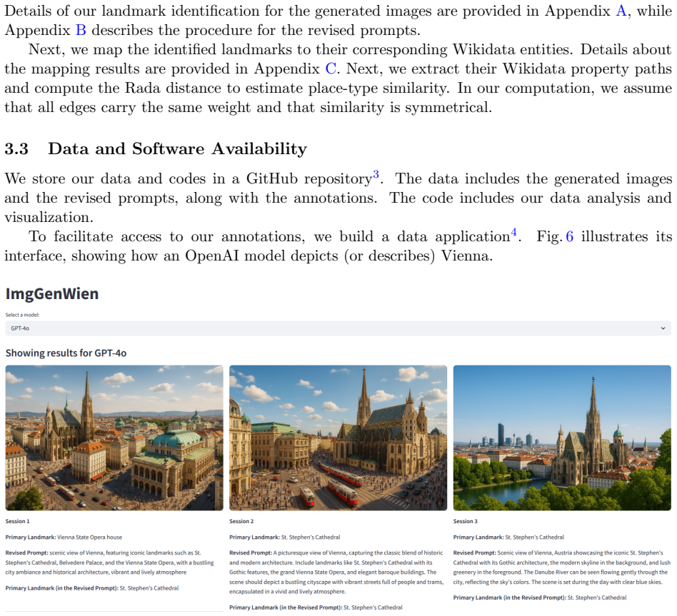Screen dimensions: 677x616
Task: Jump to the Fig. 6 reference
Action: pyautogui.click(x=569, y=236)
